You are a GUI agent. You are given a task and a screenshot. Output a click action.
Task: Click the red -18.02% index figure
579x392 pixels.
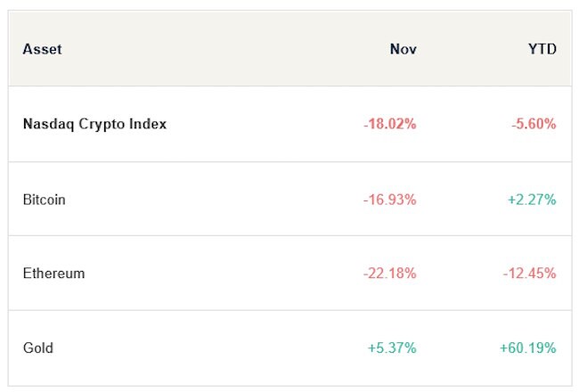click(389, 124)
